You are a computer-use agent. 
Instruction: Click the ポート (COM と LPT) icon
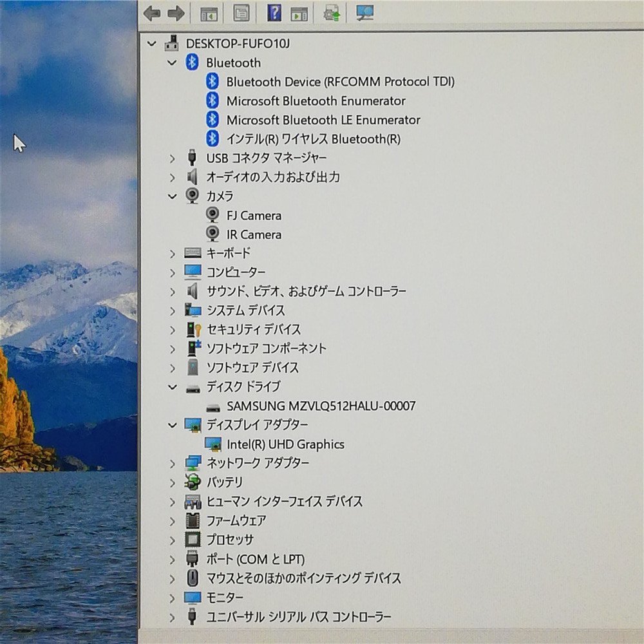pyautogui.click(x=192, y=559)
